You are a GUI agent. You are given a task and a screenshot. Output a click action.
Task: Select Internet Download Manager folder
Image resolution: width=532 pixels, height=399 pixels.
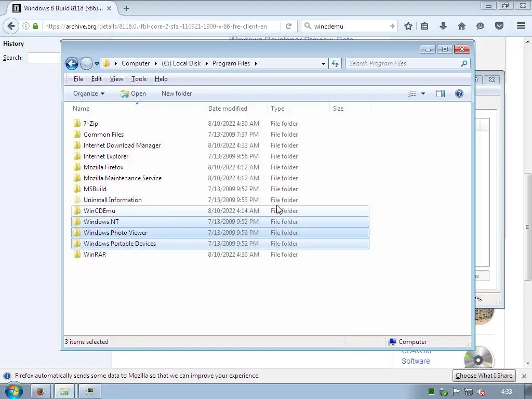click(x=220, y=145)
